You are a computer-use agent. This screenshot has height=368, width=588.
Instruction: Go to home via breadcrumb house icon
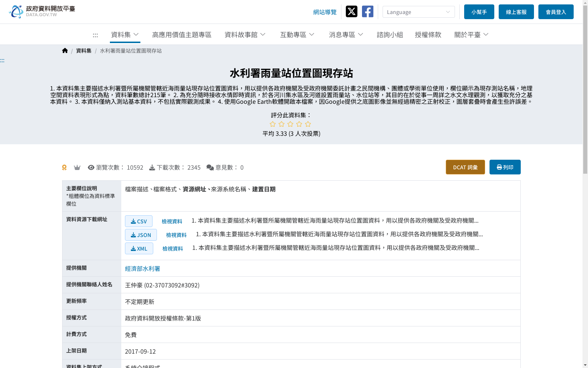pyautogui.click(x=65, y=50)
